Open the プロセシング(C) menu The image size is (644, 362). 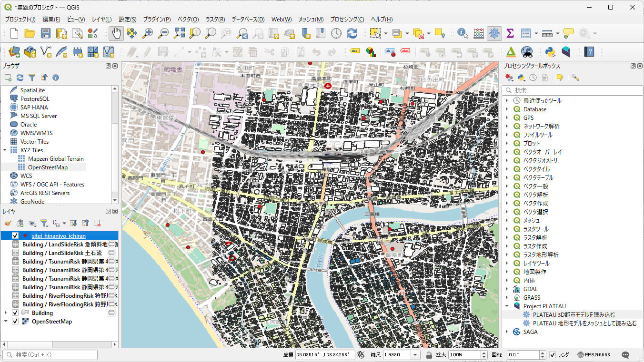point(347,20)
